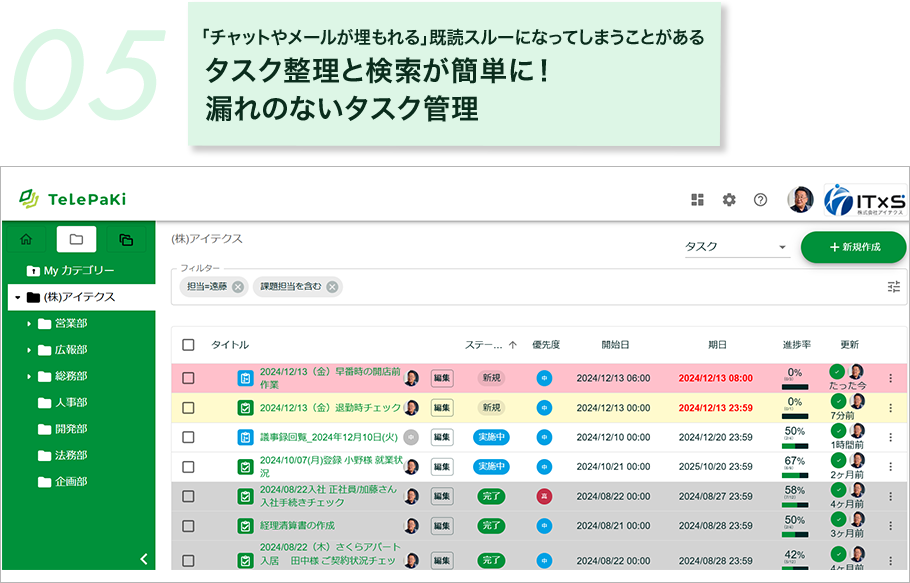The height and width of the screenshot is (583, 910).
Task: Open the app launcher grid icon in the header
Action: click(698, 199)
